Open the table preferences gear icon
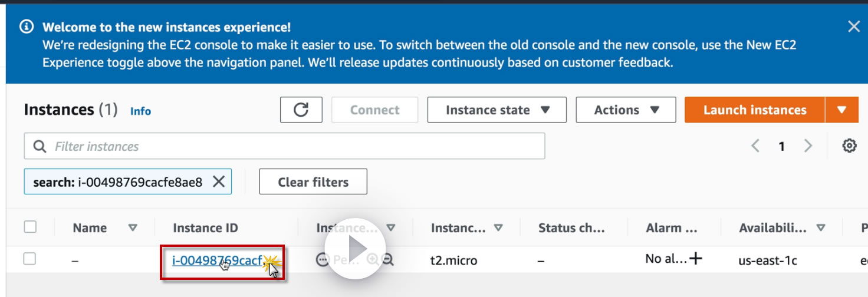Viewport: 868px width, 297px height. coord(849,146)
